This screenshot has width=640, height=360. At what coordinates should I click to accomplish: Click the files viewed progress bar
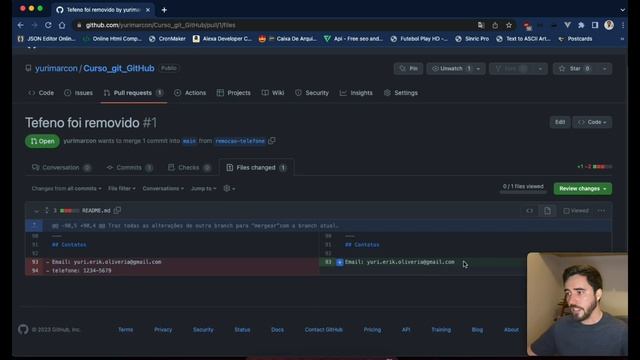[x=523, y=192]
